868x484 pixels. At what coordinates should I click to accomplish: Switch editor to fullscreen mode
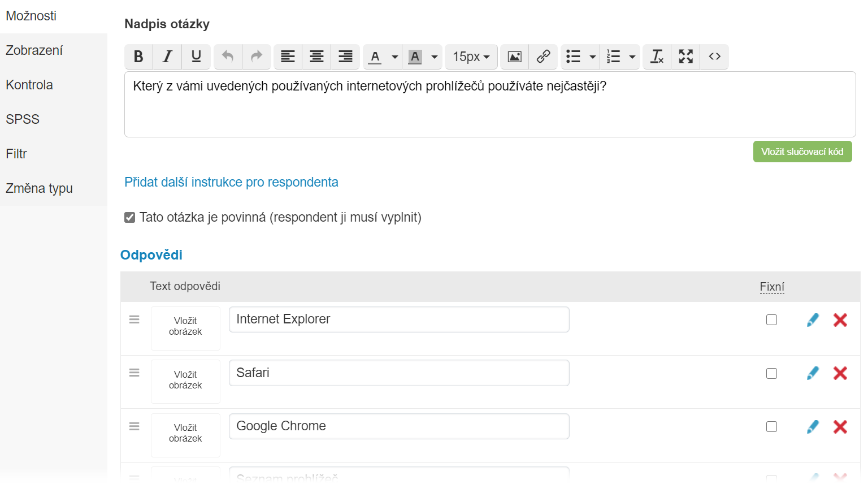[686, 57]
